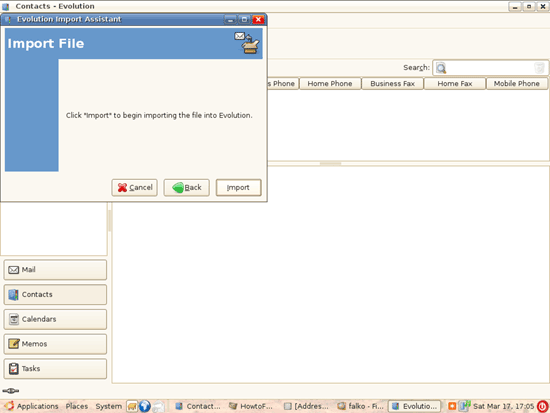Image resolution: width=550 pixels, height=413 pixels.
Task: Click the "Click Import to begin importing" text
Action: 159,115
